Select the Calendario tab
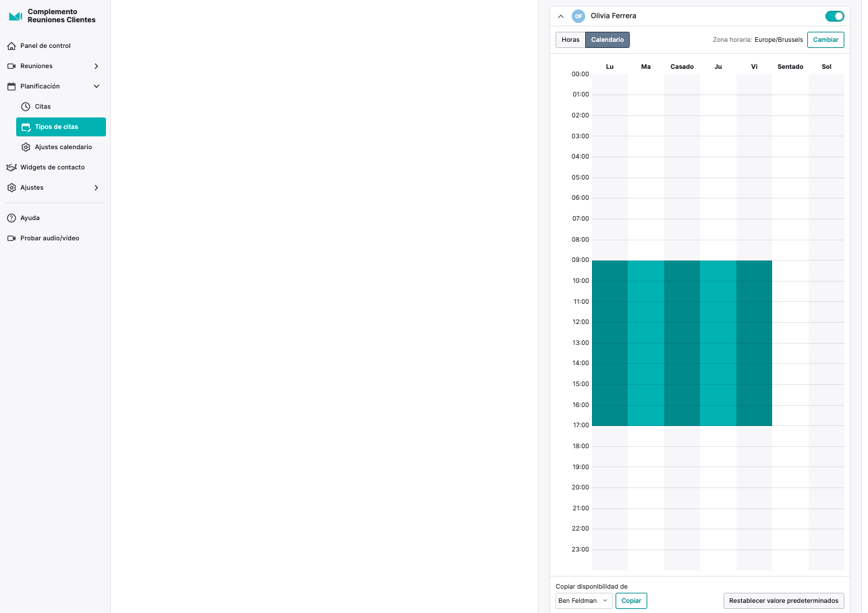The width and height of the screenshot is (868, 613). tap(607, 40)
